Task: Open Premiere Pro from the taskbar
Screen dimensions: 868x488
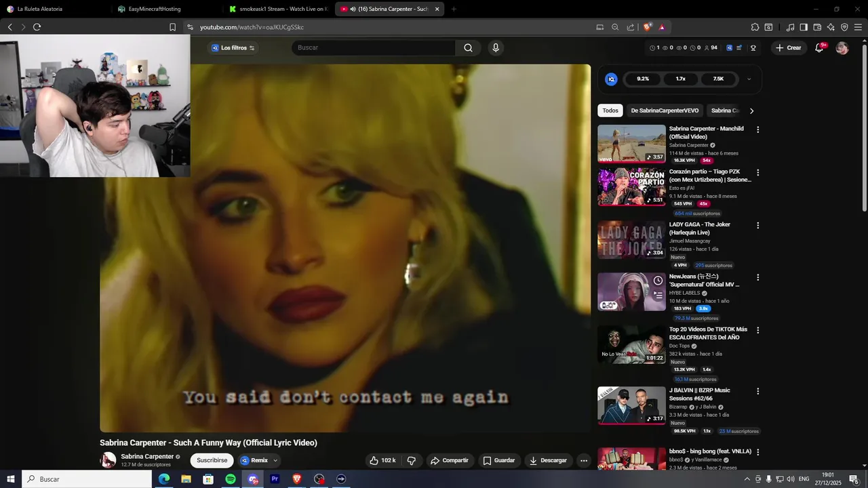Action: coord(275,479)
